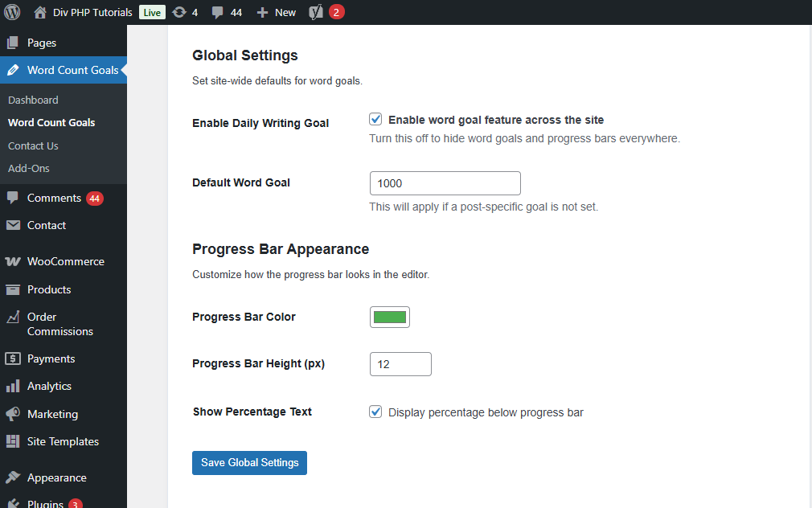Open WooCommerce from the sidebar icon
812x508 pixels.
tap(13, 261)
